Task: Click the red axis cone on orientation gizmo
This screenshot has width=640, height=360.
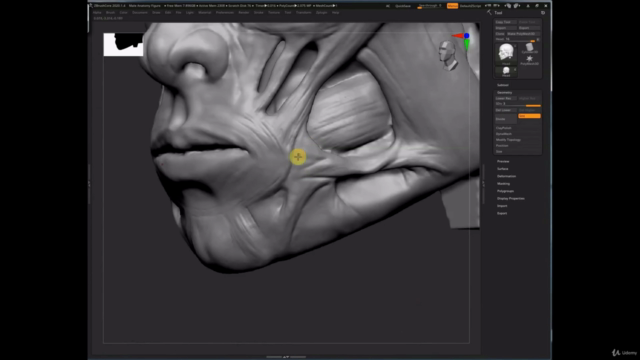Action: pos(458,36)
